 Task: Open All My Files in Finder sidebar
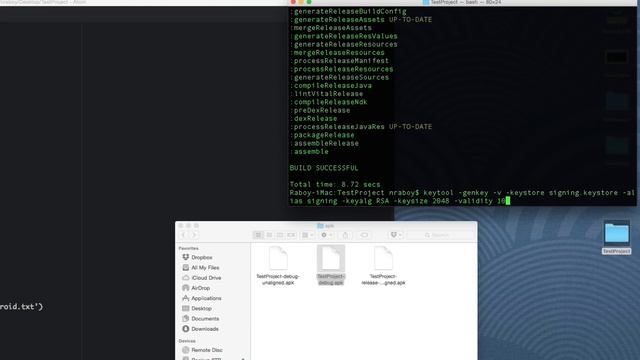click(x=205, y=268)
